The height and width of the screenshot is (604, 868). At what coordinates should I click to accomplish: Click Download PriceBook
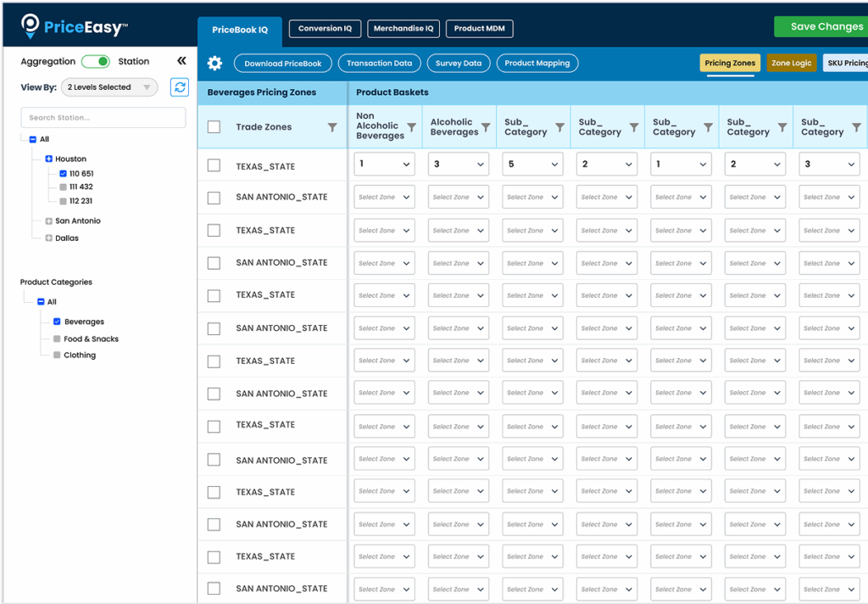pyautogui.click(x=283, y=63)
